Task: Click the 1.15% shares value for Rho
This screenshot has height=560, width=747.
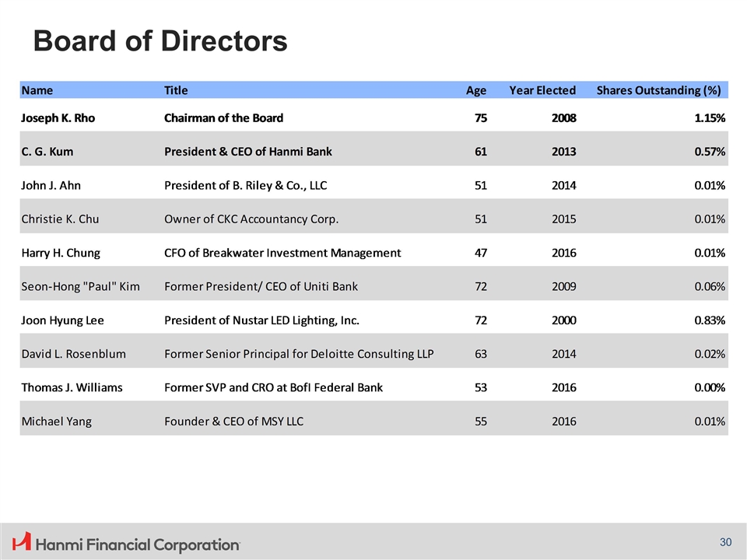Action: click(x=710, y=118)
